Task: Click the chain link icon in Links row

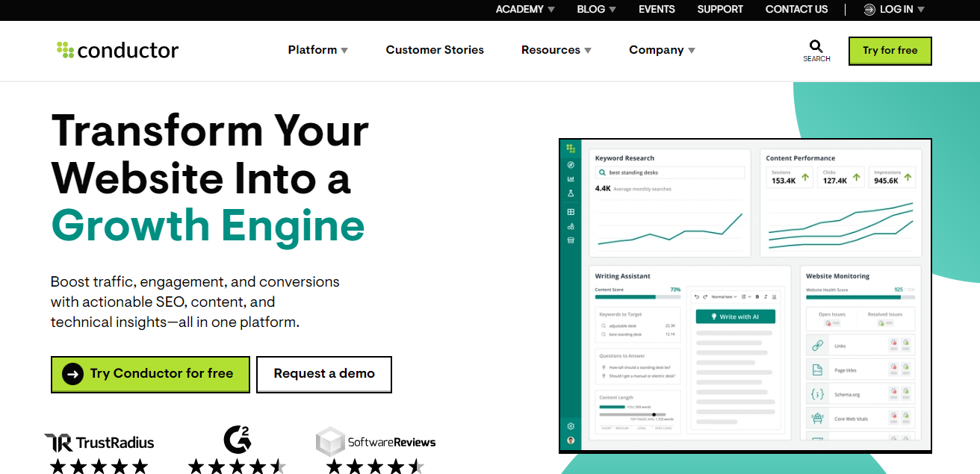Action: coord(817,346)
